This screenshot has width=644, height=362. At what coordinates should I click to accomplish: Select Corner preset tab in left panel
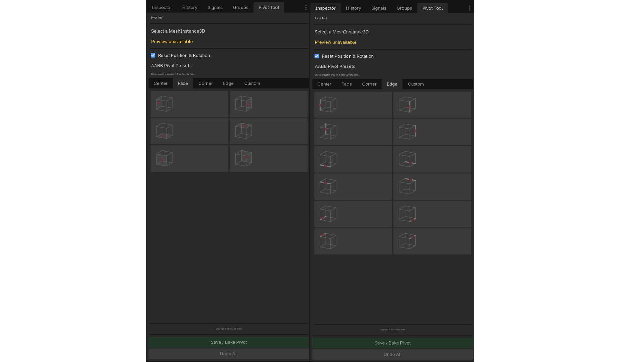click(205, 83)
